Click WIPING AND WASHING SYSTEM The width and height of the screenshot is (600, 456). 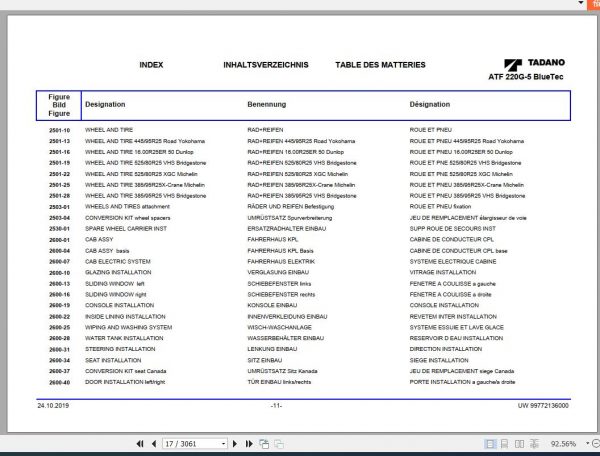(129, 327)
